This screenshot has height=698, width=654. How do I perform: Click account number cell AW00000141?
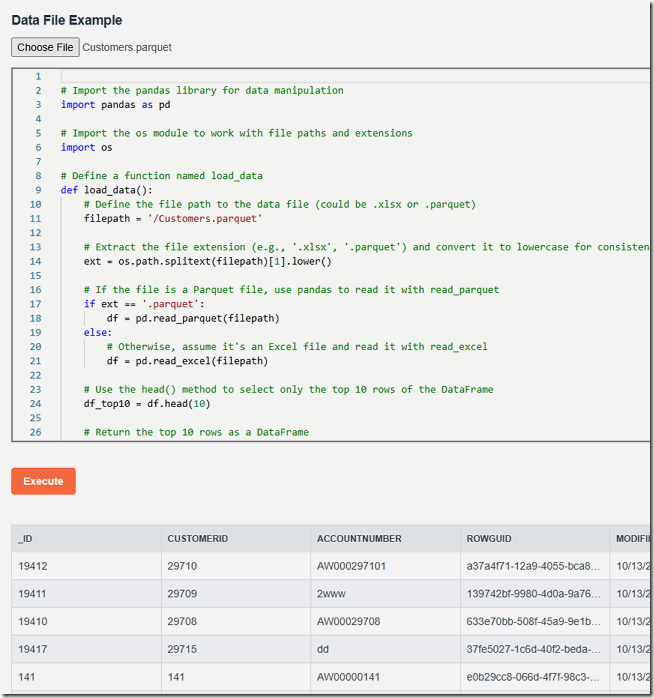click(x=386, y=677)
